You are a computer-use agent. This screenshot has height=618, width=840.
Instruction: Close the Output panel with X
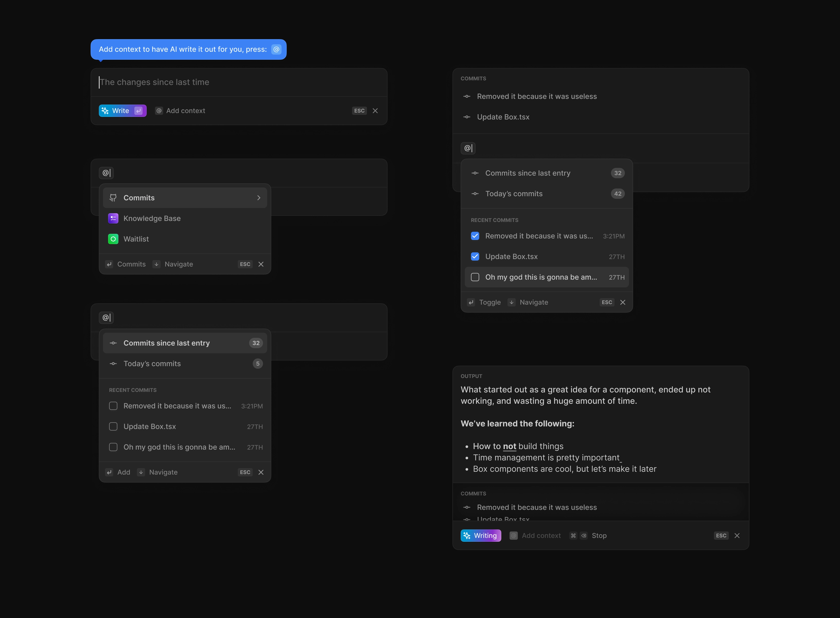click(x=737, y=536)
